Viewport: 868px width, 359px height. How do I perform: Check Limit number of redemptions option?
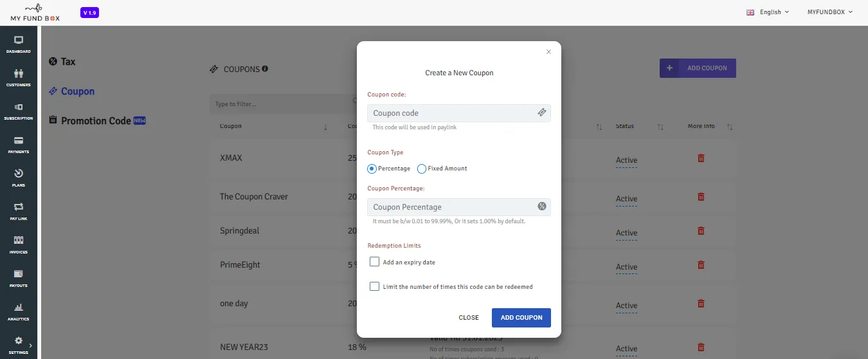pyautogui.click(x=374, y=286)
